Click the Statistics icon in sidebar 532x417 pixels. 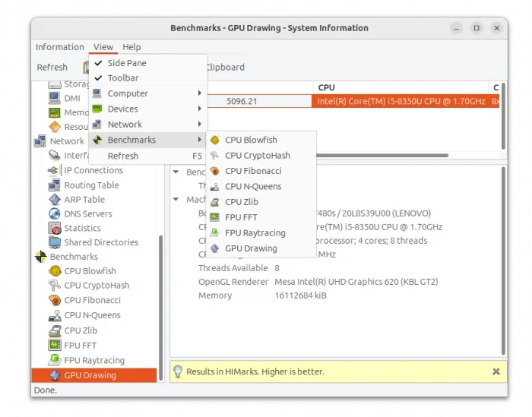55,228
